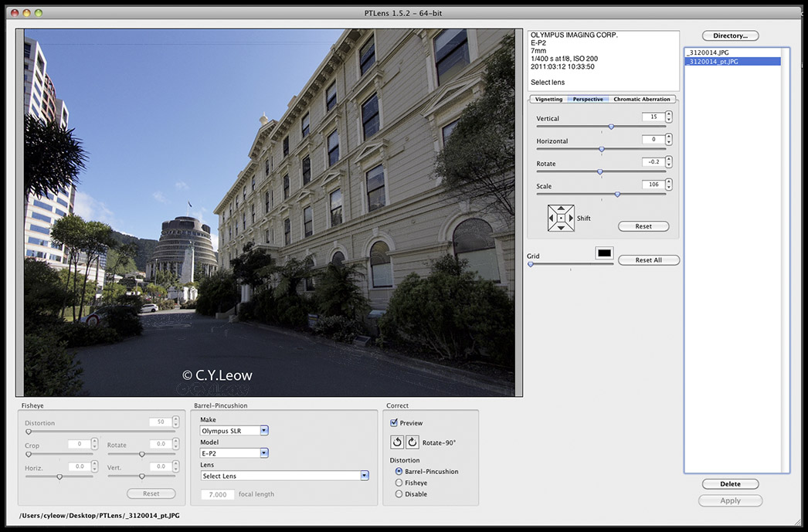Click the perspective Rotate slider
Viewport: 808px width, 532px height.
point(601,171)
